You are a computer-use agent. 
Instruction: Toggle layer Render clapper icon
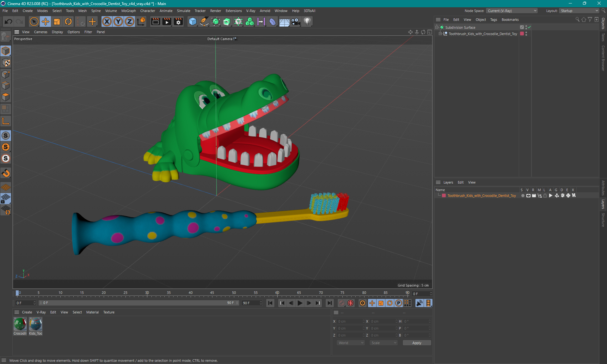coord(534,196)
